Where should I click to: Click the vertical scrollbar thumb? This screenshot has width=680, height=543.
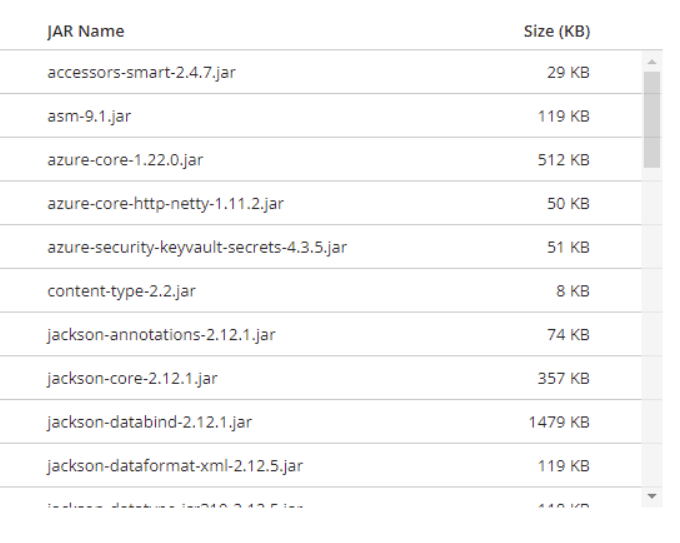[652, 118]
